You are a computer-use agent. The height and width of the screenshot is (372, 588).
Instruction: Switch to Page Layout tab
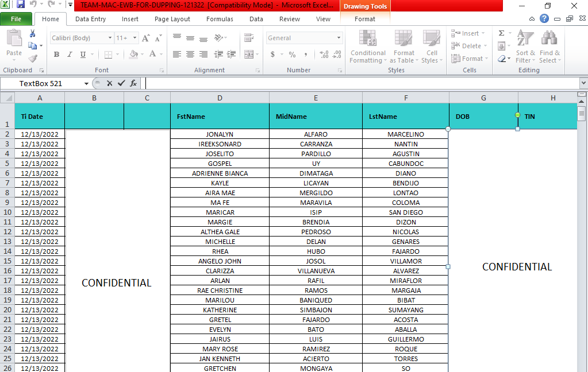(172, 19)
